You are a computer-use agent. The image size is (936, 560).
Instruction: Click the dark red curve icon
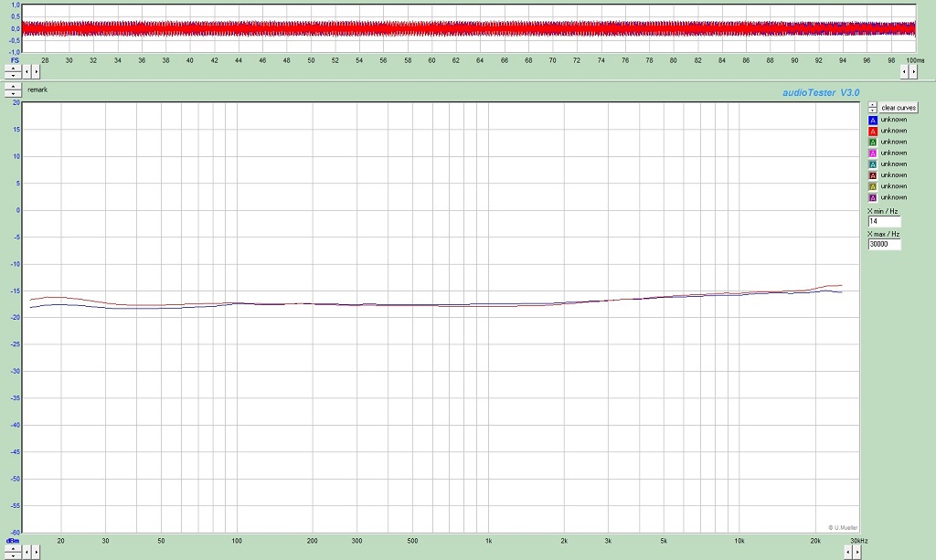point(873,175)
